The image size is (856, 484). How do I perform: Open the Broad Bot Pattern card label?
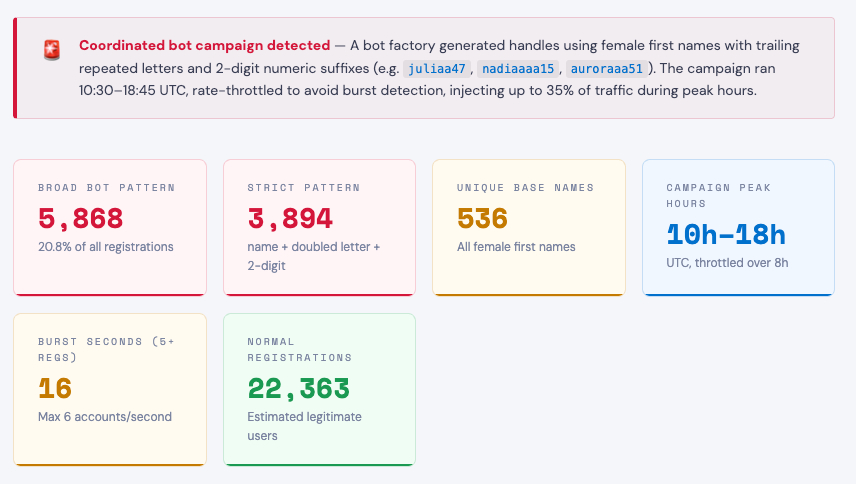point(106,187)
